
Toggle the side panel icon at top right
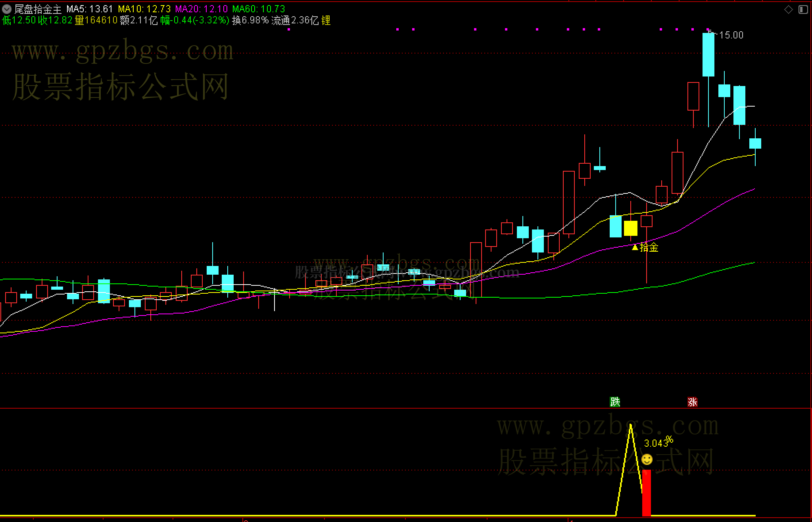pos(803,9)
